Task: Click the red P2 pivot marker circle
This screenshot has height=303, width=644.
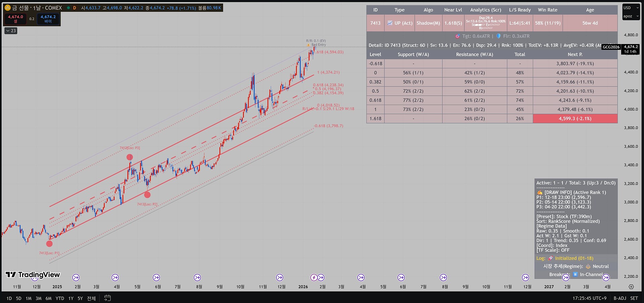Action: (147, 194)
